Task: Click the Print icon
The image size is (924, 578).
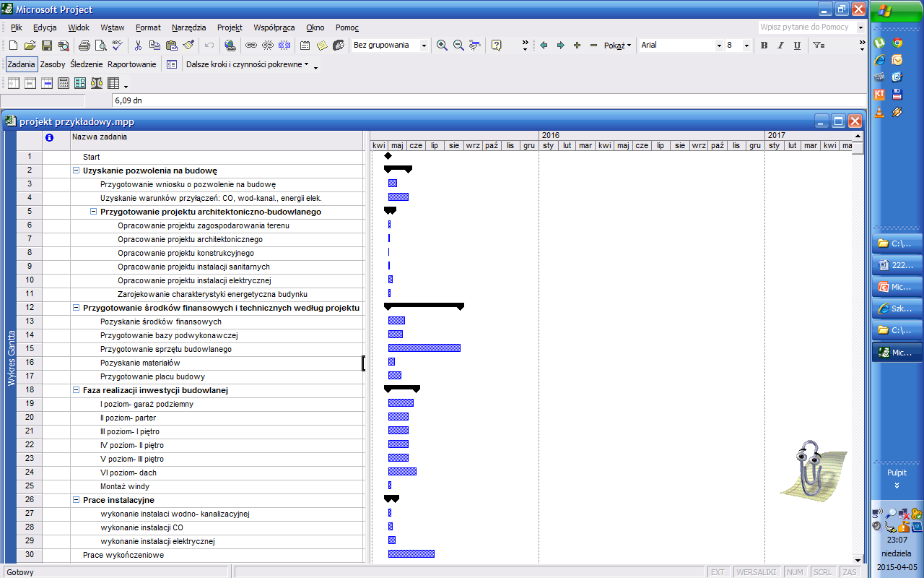Action: click(x=84, y=46)
